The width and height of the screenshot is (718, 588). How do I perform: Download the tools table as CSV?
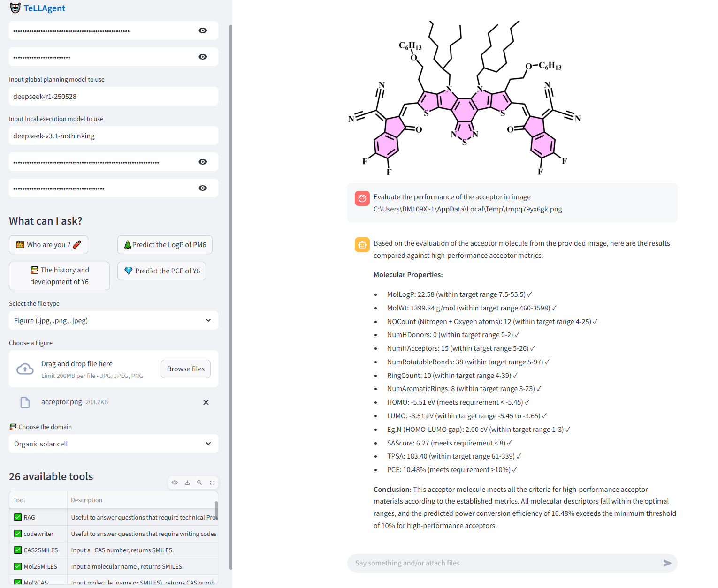pos(187,482)
